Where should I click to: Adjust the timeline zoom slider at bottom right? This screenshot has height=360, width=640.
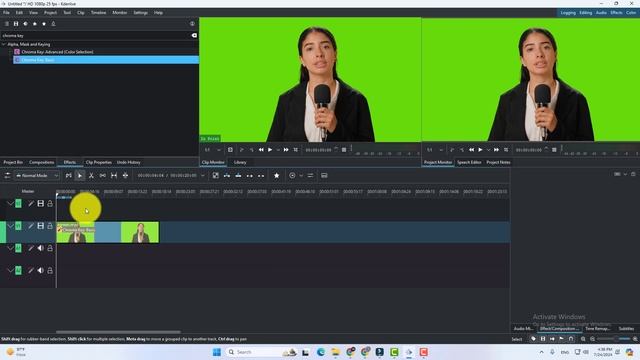click(x=614, y=339)
